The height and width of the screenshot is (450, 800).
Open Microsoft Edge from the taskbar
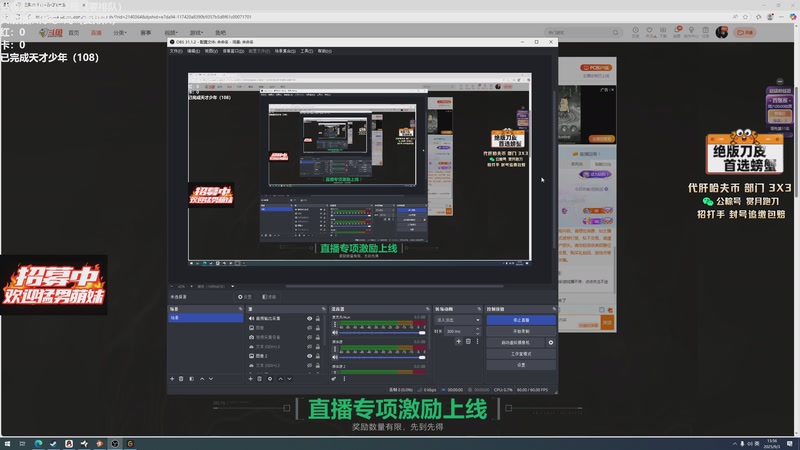pos(38,444)
